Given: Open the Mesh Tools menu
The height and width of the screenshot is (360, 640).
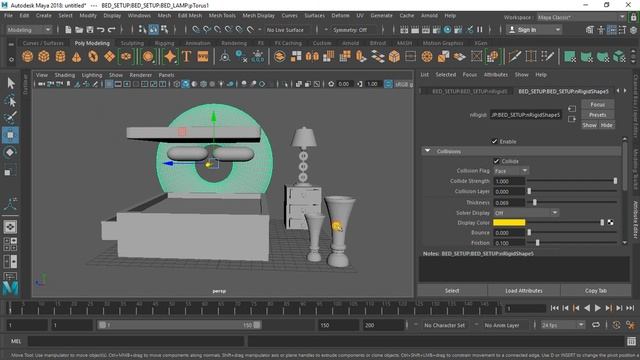Looking at the screenshot, I should tap(222, 16).
